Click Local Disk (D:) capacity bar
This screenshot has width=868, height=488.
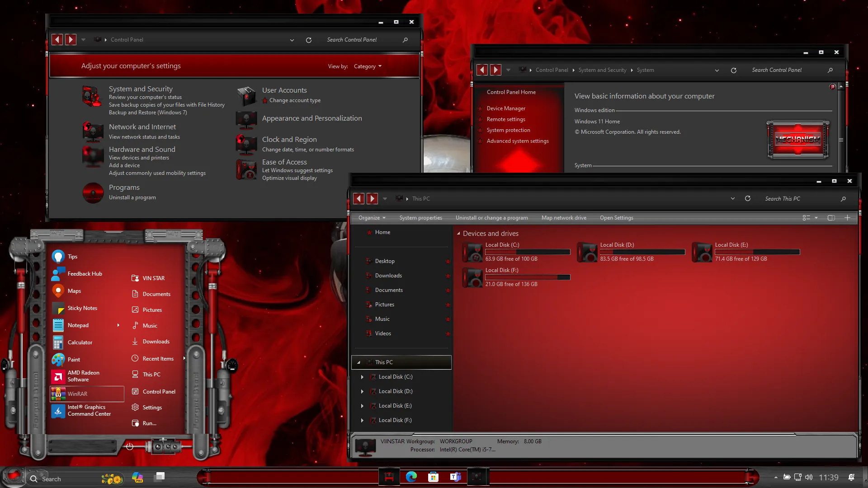642,252
